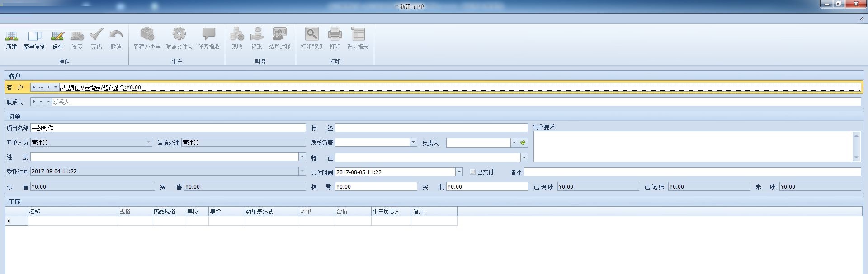Collapse the ribbon with the top-right chevron
868x274 pixels.
(862, 19)
